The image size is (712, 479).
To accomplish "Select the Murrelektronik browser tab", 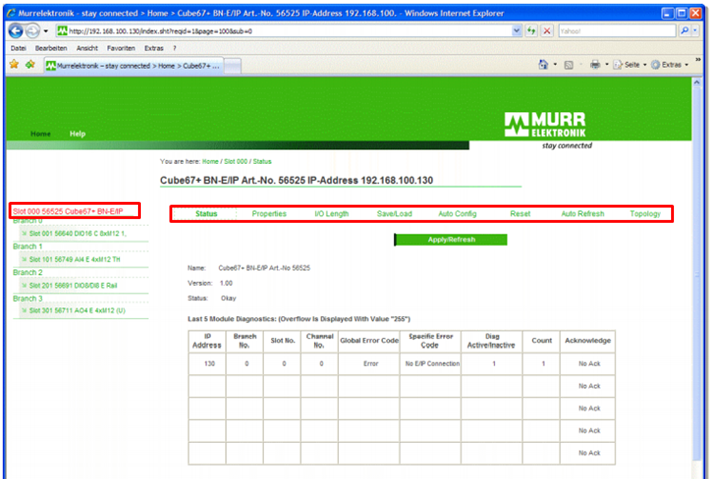I will tap(134, 66).
